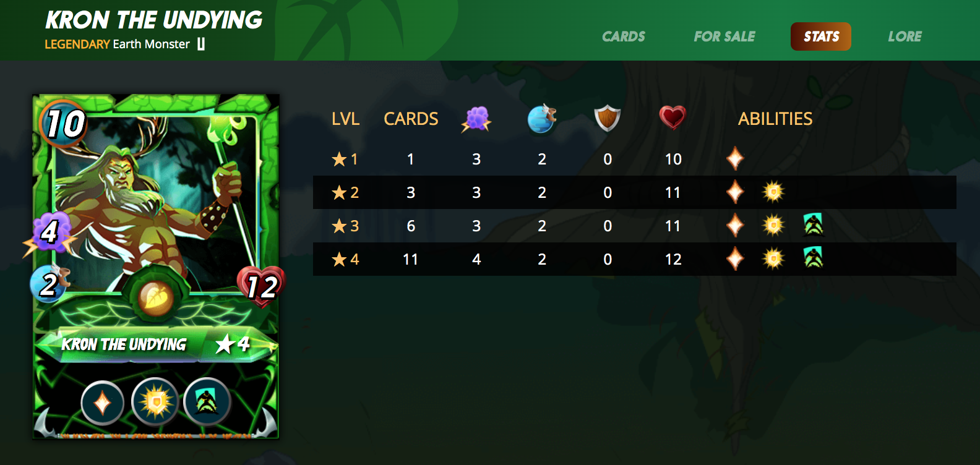Select the level 2 star label
The height and width of the screenshot is (465, 980).
click(345, 192)
